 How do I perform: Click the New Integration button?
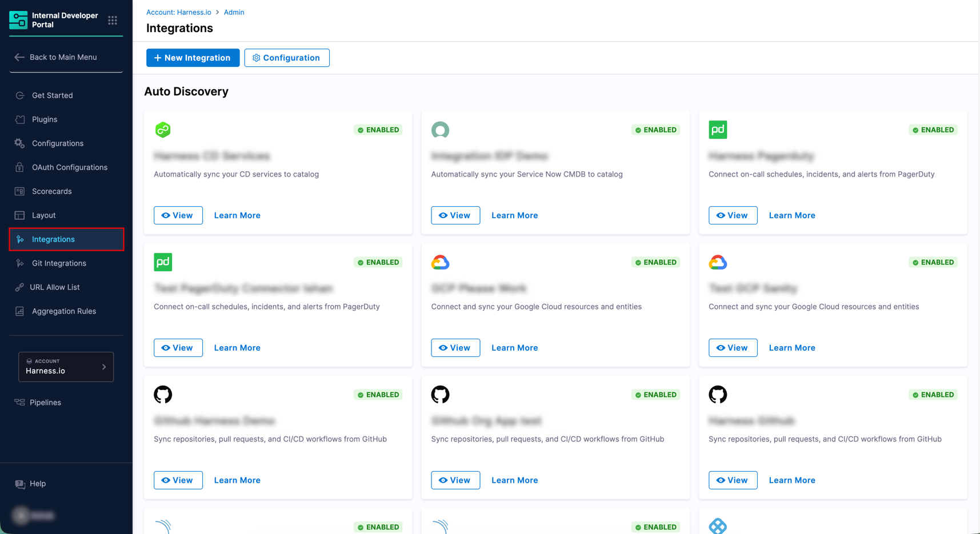[x=193, y=58]
